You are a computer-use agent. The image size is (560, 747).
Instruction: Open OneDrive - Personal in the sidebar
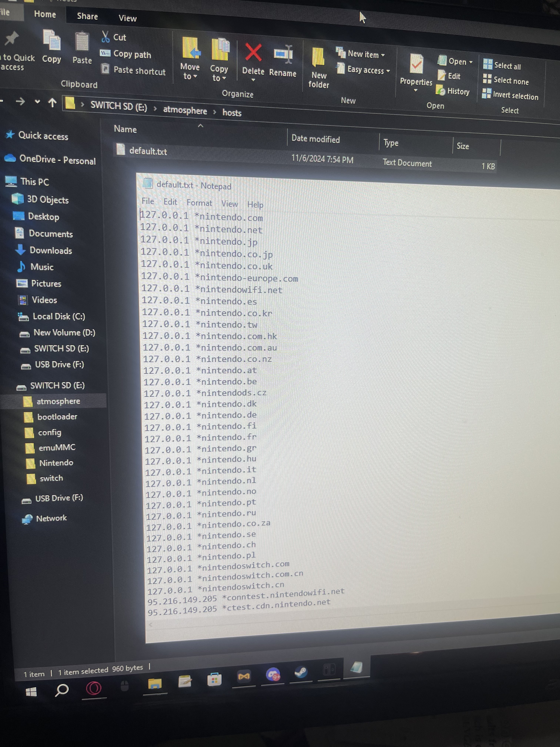point(57,159)
